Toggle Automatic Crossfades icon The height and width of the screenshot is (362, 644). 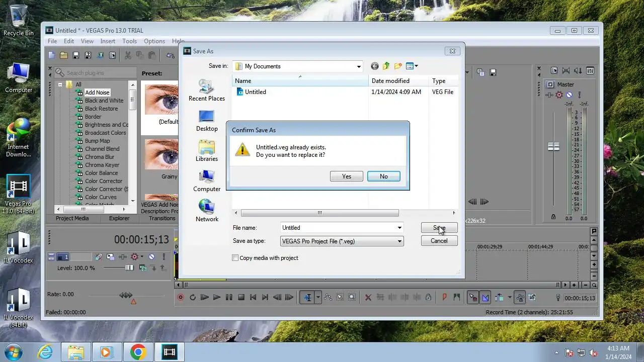point(485,297)
